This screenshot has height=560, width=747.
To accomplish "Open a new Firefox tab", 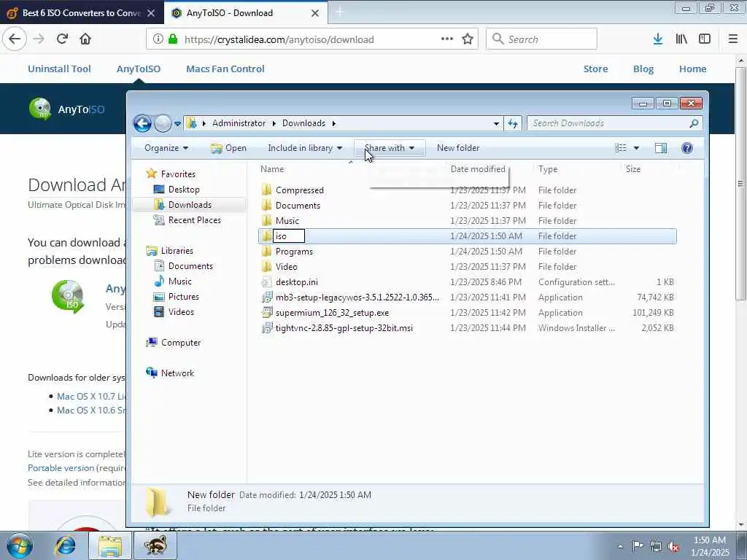I will pyautogui.click(x=339, y=13).
